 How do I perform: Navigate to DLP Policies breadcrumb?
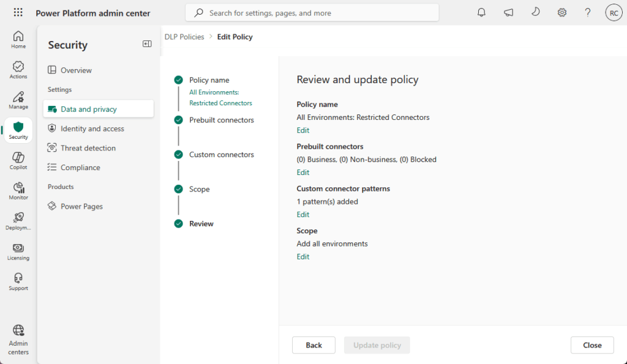[184, 37]
